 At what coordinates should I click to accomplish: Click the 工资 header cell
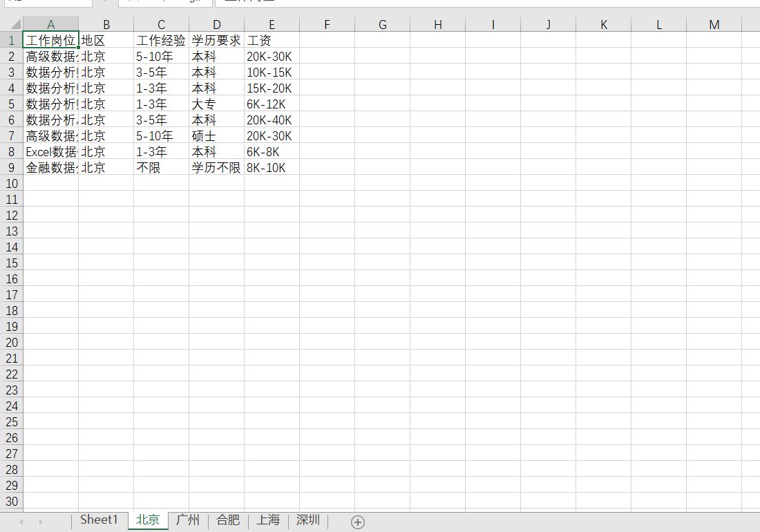point(272,40)
